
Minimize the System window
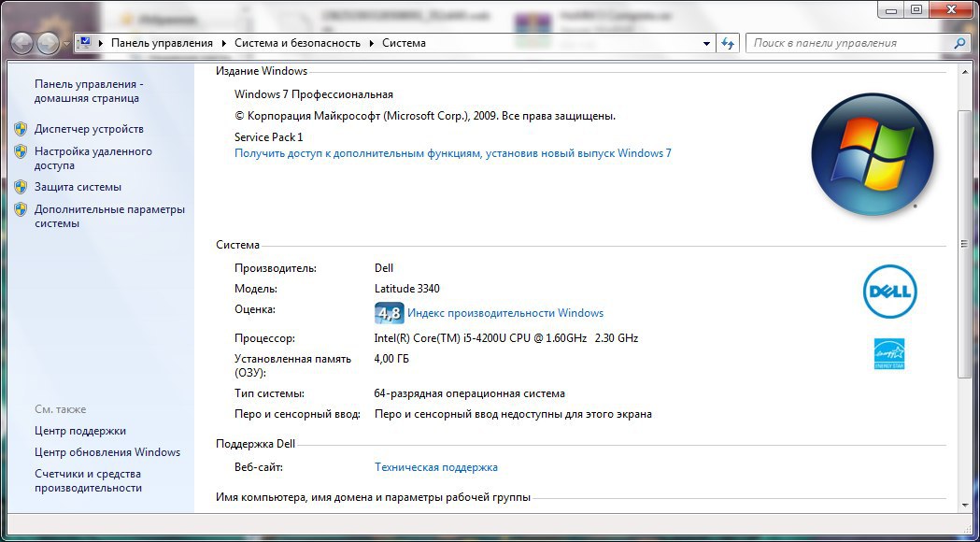point(892,10)
